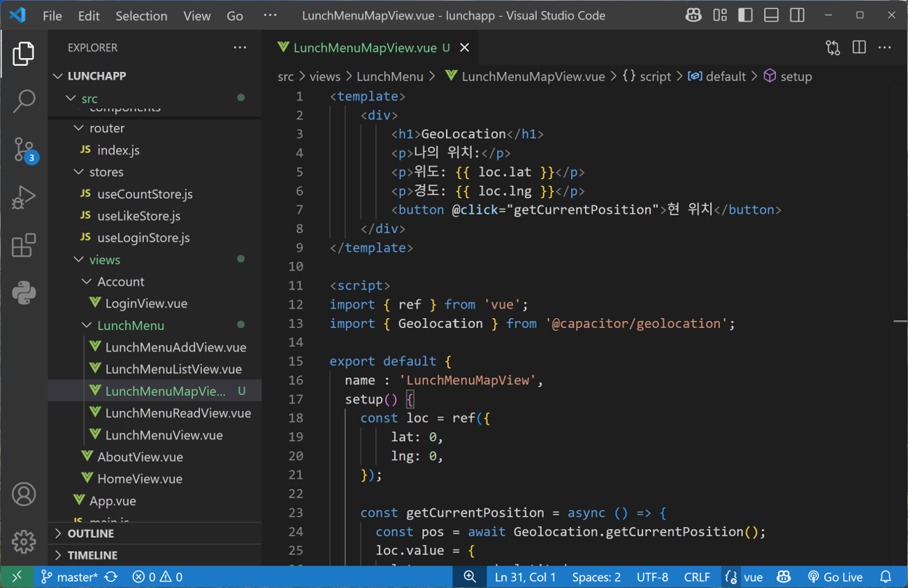Open LunchMenuReadView.vue file

pos(154,413)
